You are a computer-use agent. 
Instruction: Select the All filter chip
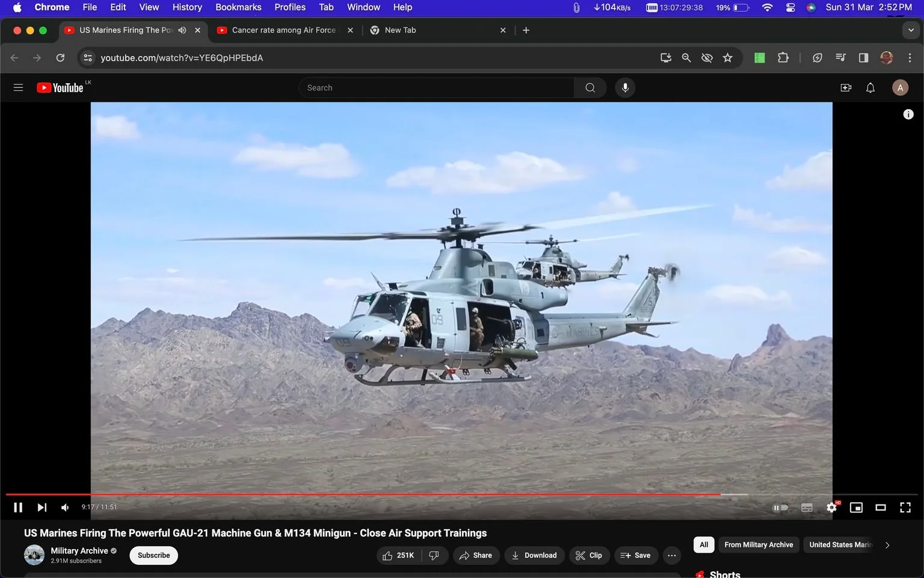[704, 545]
